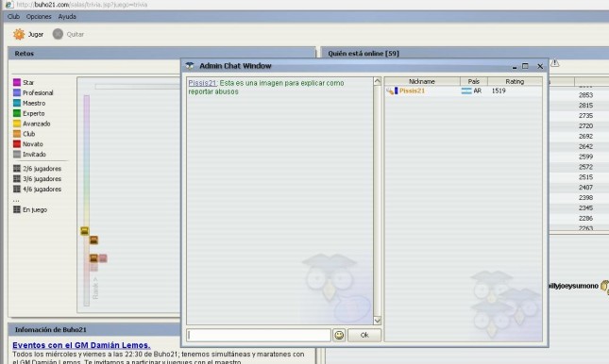The width and height of the screenshot is (609, 364).
Task: Open the Club menu
Action: [x=13, y=17]
